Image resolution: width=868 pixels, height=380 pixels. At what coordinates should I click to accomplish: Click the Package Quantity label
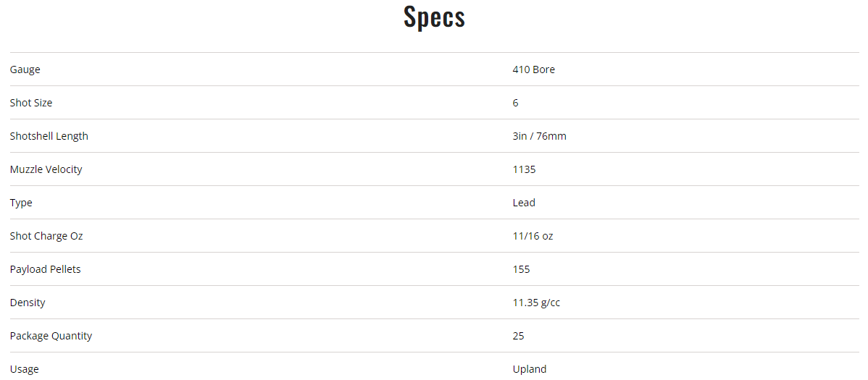[x=51, y=336]
